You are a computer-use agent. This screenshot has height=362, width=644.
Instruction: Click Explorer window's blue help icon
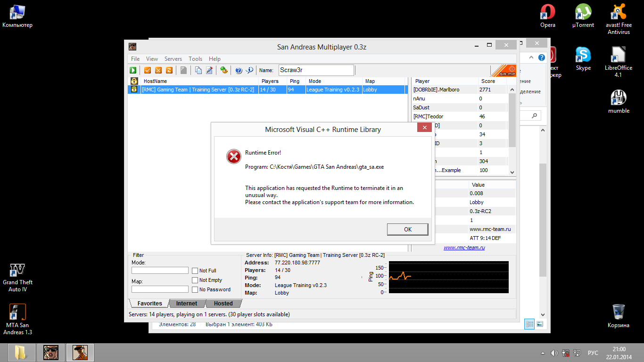tap(542, 58)
